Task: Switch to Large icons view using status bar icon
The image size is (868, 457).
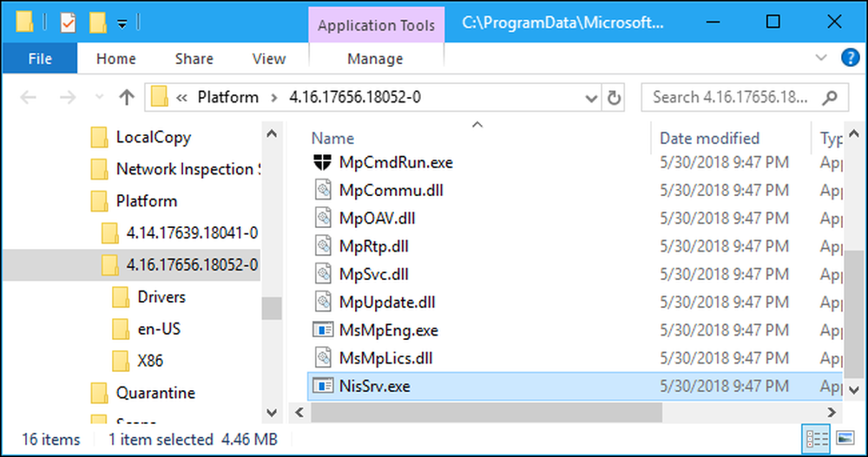Action: (845, 440)
